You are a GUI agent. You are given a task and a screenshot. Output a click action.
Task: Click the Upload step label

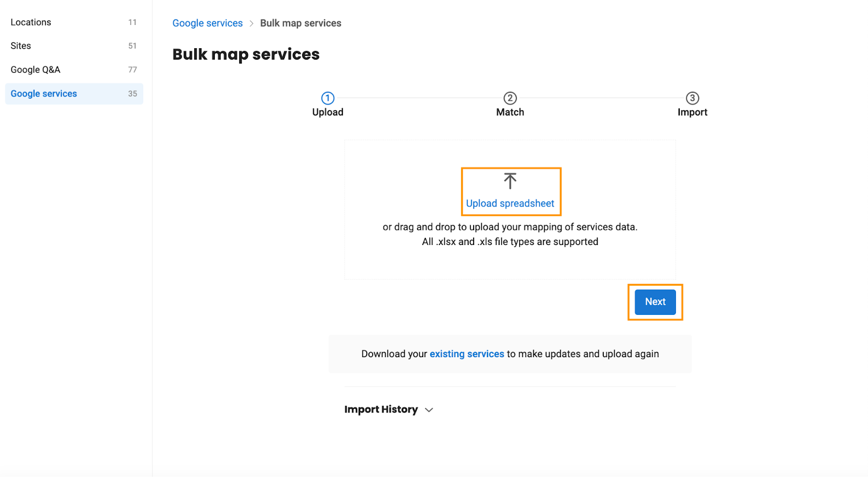[x=328, y=112]
